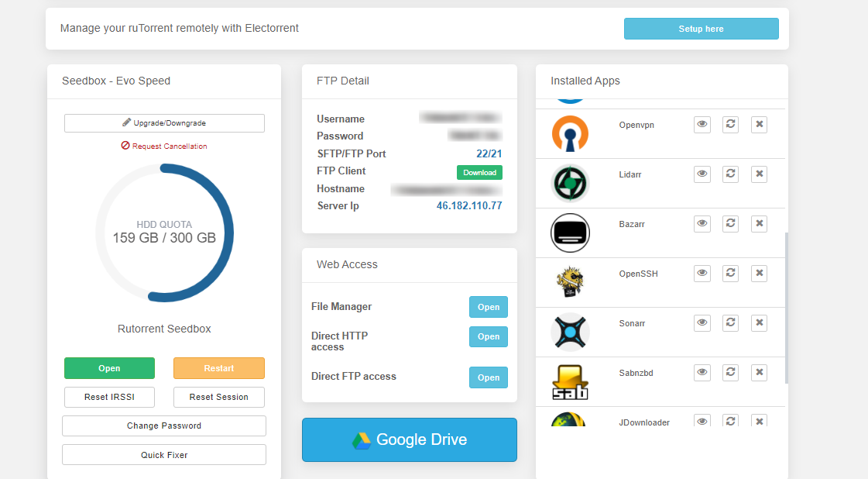Click the Lidarr logo icon
This screenshot has height=479, width=868.
click(x=570, y=183)
